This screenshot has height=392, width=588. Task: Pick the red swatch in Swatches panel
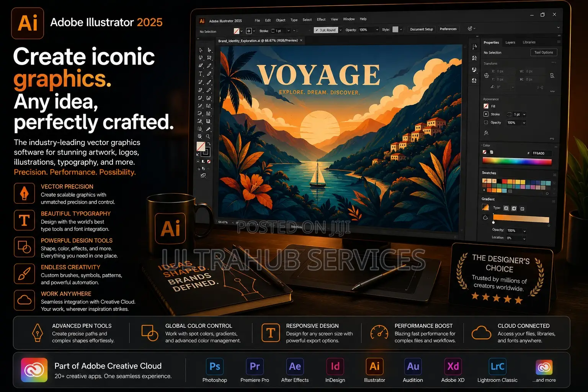click(x=505, y=181)
